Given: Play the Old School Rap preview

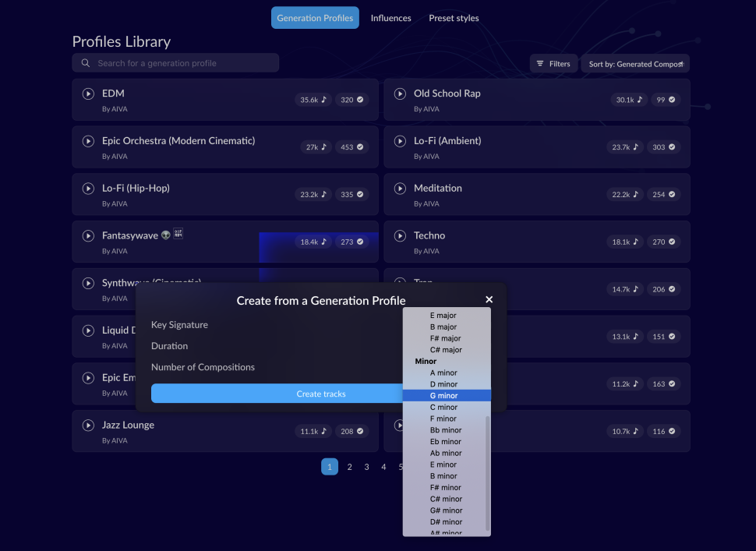Looking at the screenshot, I should coord(400,94).
